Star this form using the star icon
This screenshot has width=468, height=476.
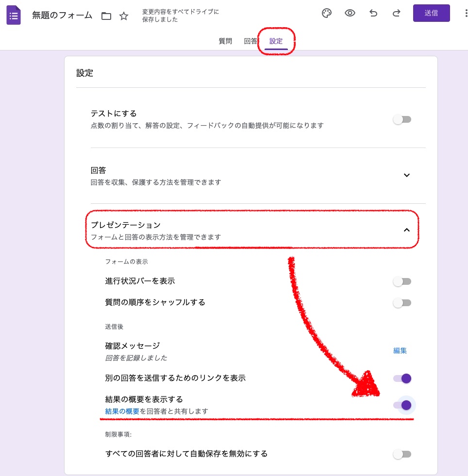124,16
